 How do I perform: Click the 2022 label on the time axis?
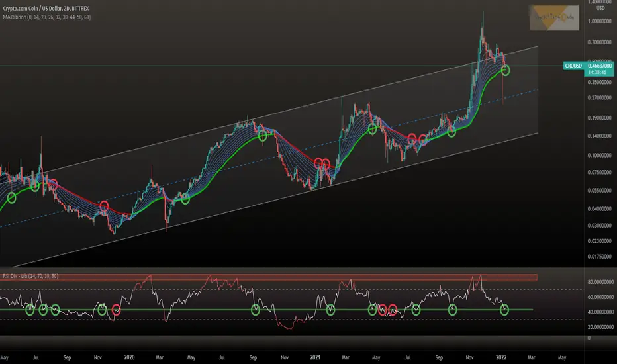pos(501,357)
